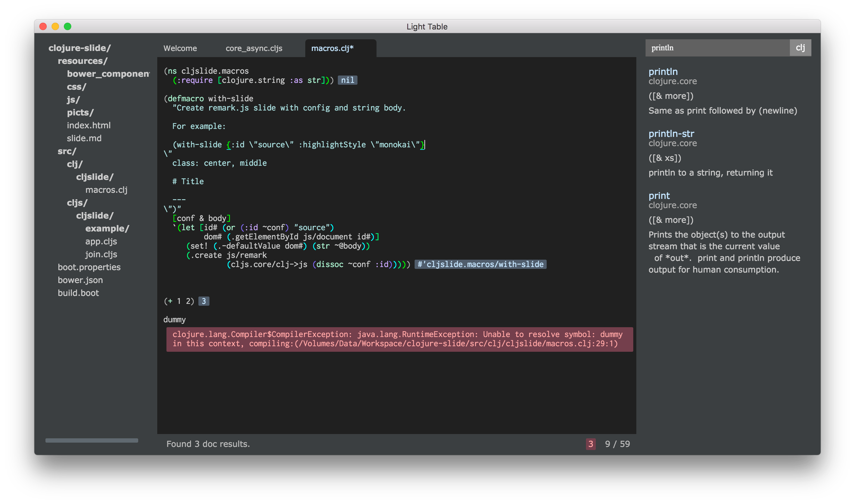
Task: Click the 9 / 59 cursor position indicator
Action: coord(617,444)
